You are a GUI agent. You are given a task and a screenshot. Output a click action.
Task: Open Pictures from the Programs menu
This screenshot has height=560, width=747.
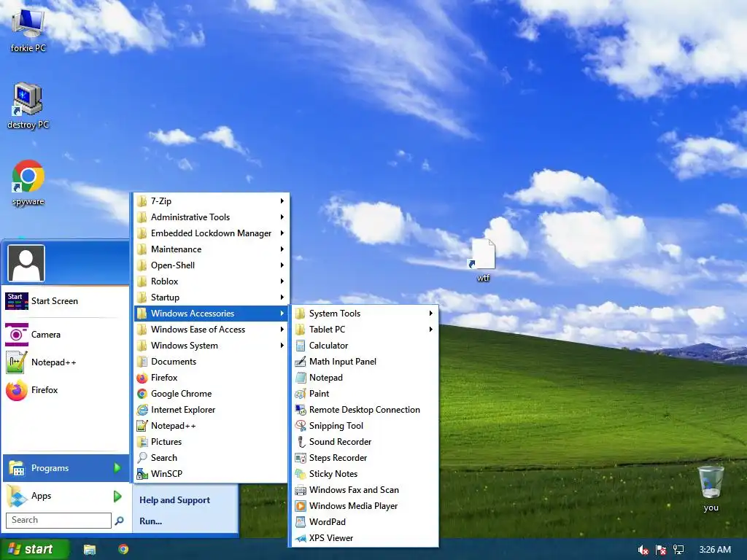click(x=211, y=441)
